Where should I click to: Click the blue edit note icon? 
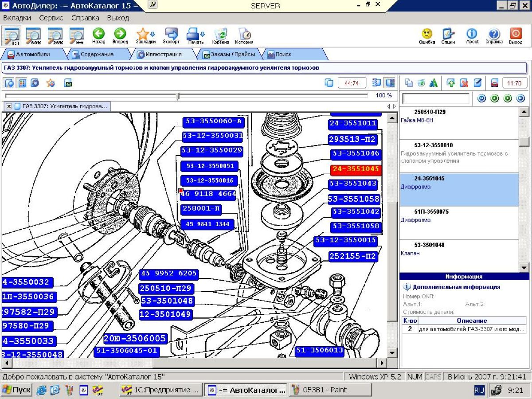[477, 83]
